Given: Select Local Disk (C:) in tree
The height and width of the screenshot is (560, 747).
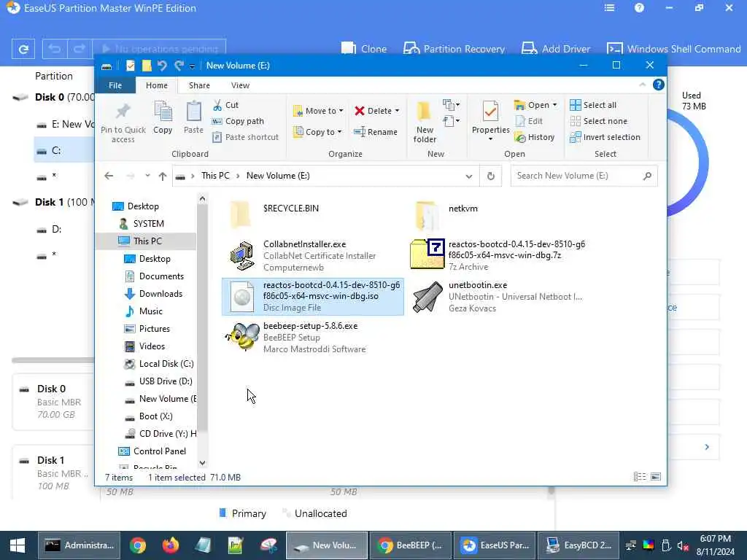Looking at the screenshot, I should click(158, 364).
